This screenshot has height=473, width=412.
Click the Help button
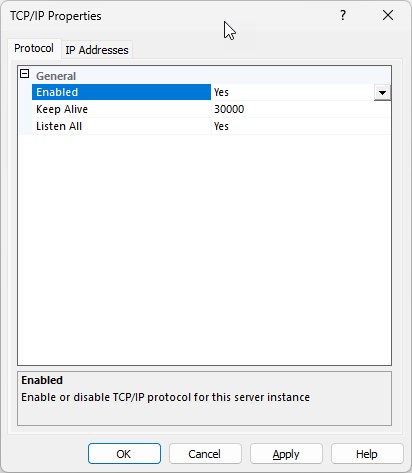click(367, 453)
